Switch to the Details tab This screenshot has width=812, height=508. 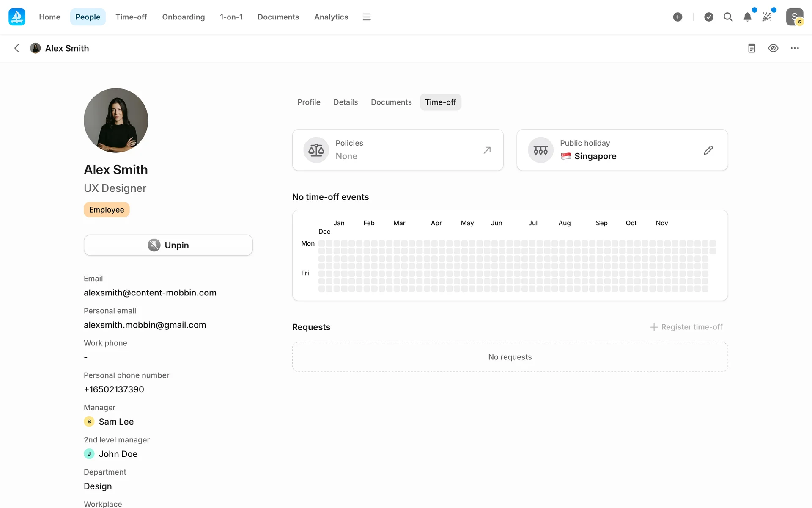[346, 102]
